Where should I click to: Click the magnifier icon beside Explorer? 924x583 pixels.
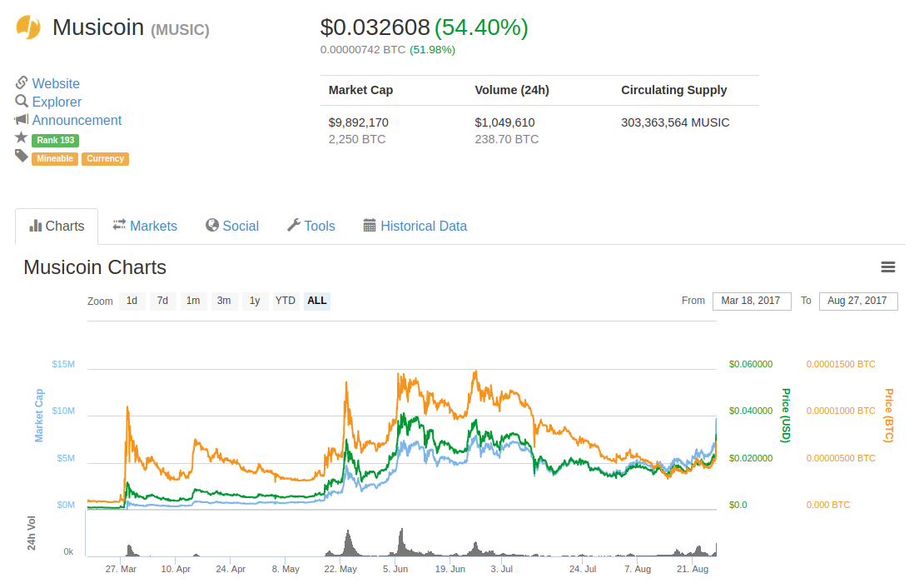(x=22, y=101)
